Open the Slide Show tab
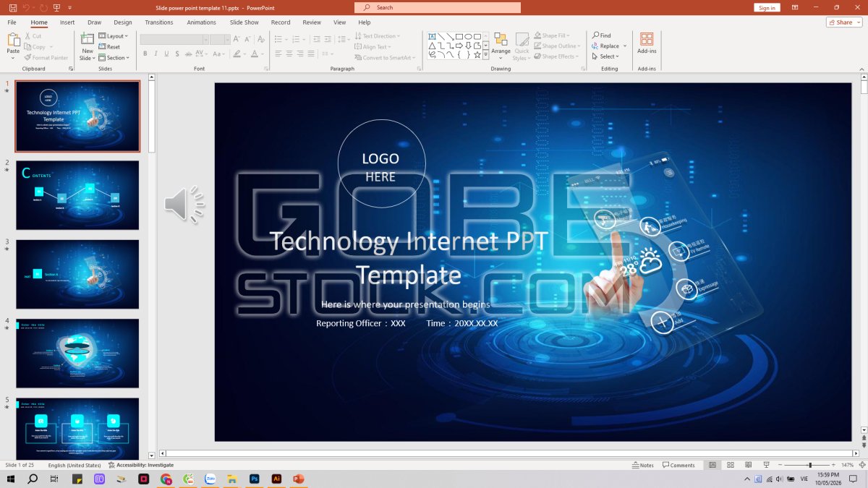The height and width of the screenshot is (488, 868). tap(244, 22)
